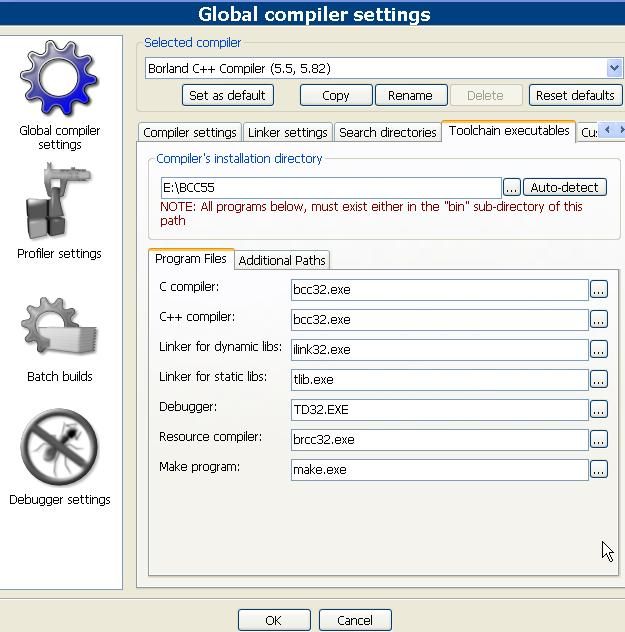Expand the Selected compiler dropdown
Image resolution: width=625 pixels, height=632 pixels.
pyautogui.click(x=614, y=68)
